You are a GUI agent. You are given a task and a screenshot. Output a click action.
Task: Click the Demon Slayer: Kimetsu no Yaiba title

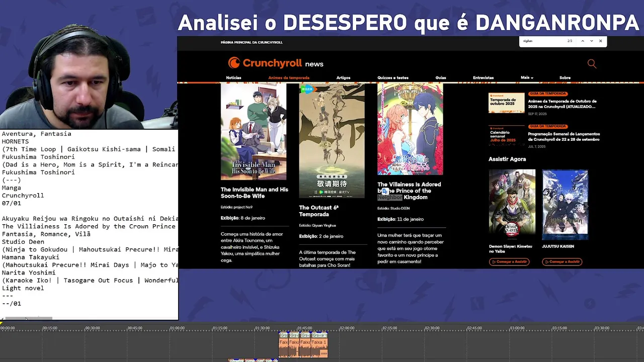tap(510, 249)
